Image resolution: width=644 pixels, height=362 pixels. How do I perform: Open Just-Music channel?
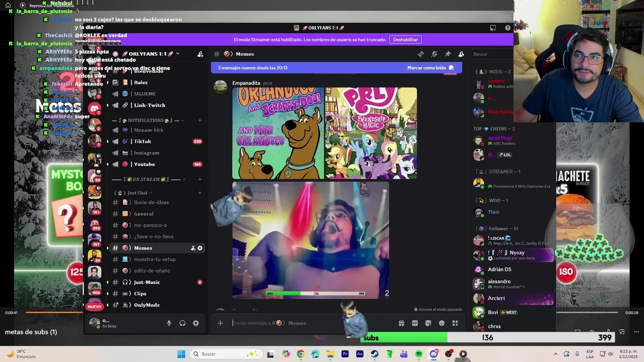pyautogui.click(x=157, y=282)
